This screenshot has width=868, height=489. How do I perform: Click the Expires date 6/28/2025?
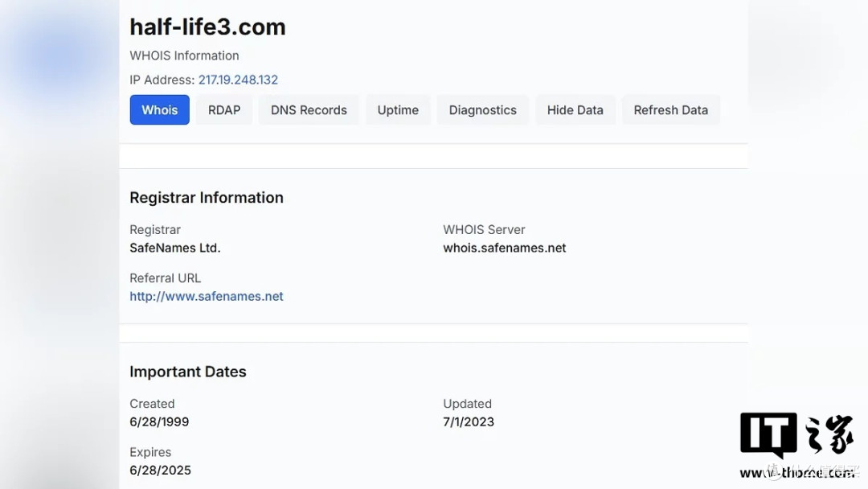(160, 471)
